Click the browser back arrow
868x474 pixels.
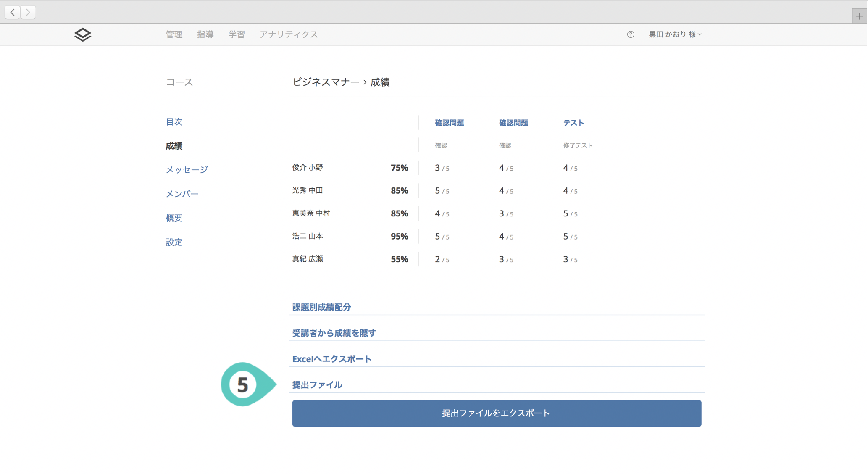[x=13, y=12]
